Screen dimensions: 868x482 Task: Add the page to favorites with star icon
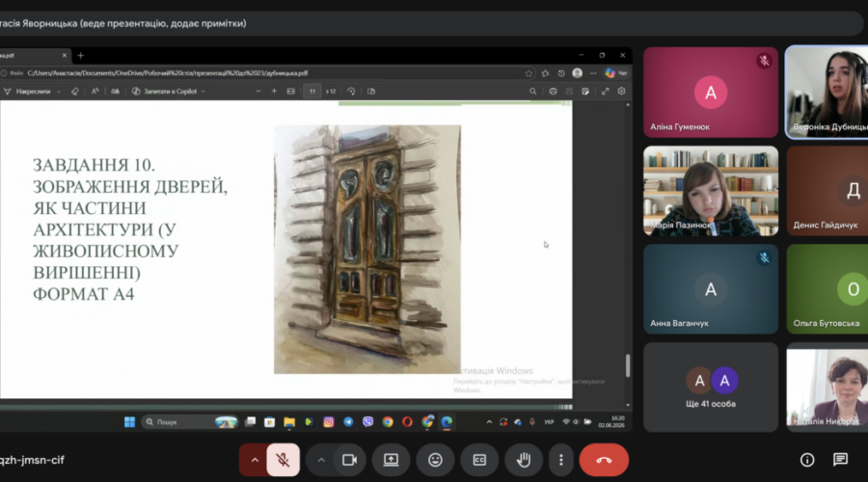pyautogui.click(x=529, y=73)
